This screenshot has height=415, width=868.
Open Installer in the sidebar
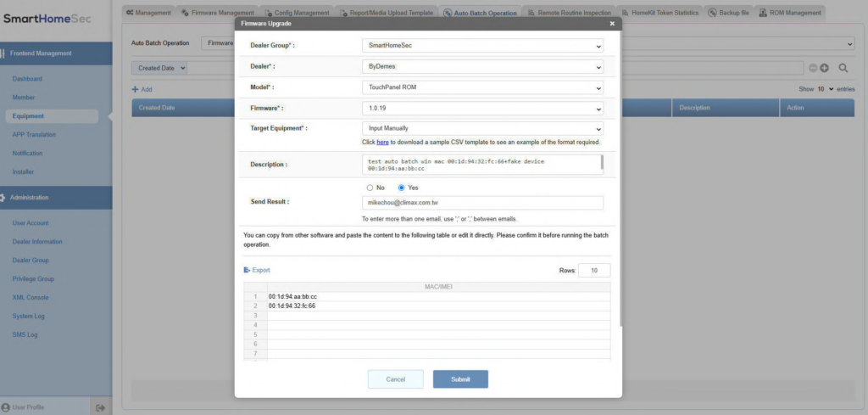click(x=23, y=172)
